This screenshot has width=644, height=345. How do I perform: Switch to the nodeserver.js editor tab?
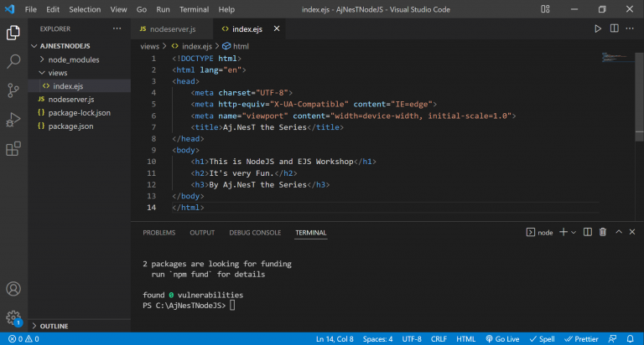pos(173,28)
